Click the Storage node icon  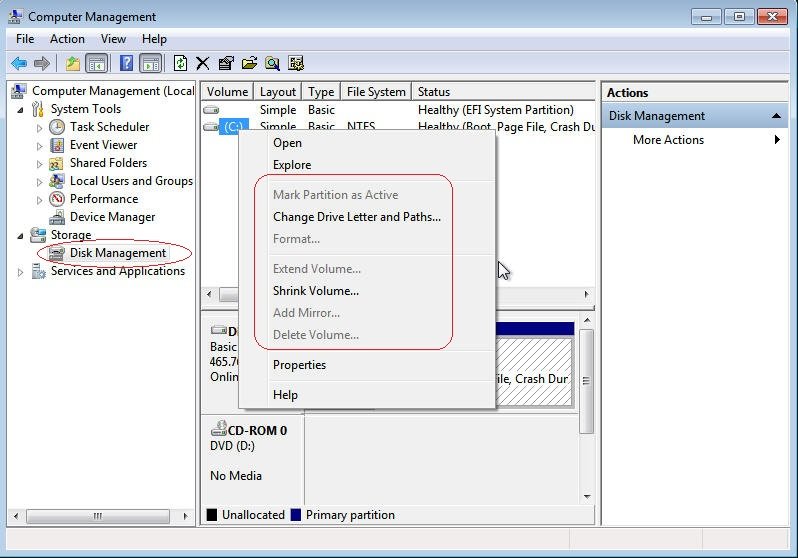pos(38,235)
